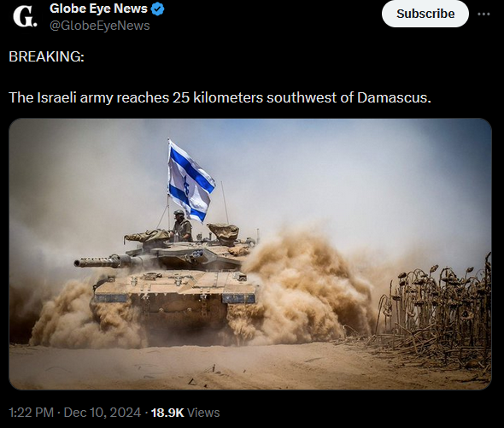Image resolution: width=504 pixels, height=428 pixels.
Task: Click the dust cloud behind the tank
Action: coord(305,286)
